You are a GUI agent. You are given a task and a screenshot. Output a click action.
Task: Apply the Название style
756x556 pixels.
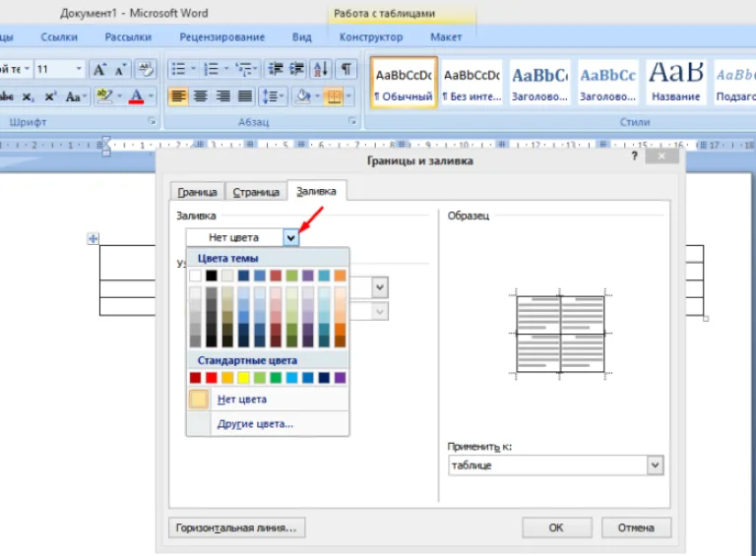coord(676,83)
